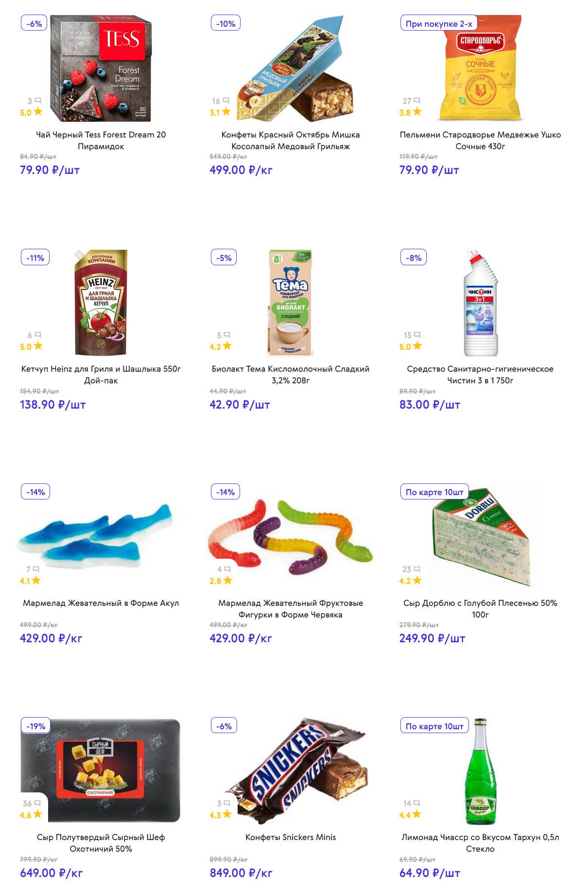This screenshot has width=588, height=892.
Task: Open comments icon for shark-shaped marmalade
Action: click(x=36, y=569)
